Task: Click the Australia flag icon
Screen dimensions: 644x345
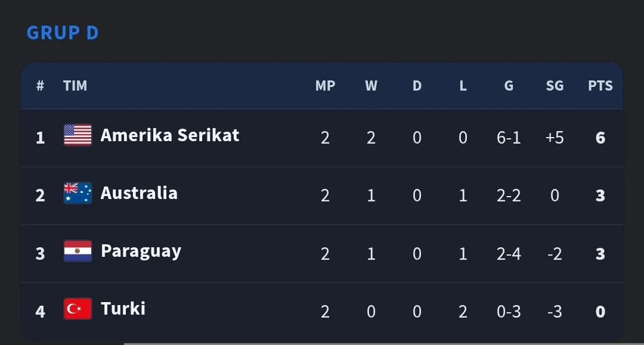Action: (x=78, y=193)
